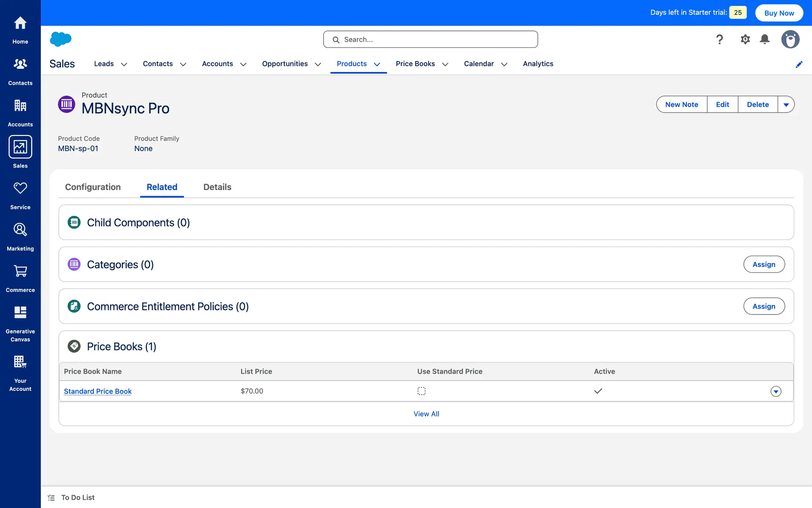The height and width of the screenshot is (508, 812).
Task: Click the Active checkmark for Standard Price Book
Action: [x=598, y=391]
